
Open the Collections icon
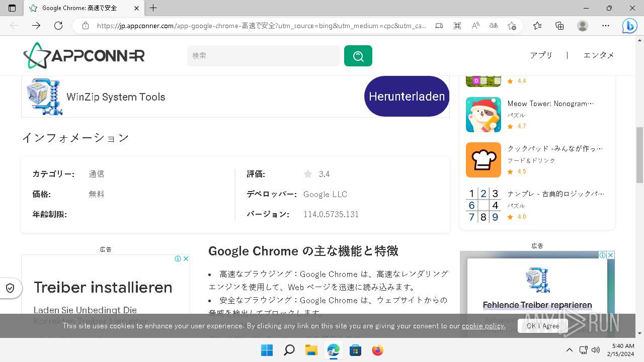[559, 26]
